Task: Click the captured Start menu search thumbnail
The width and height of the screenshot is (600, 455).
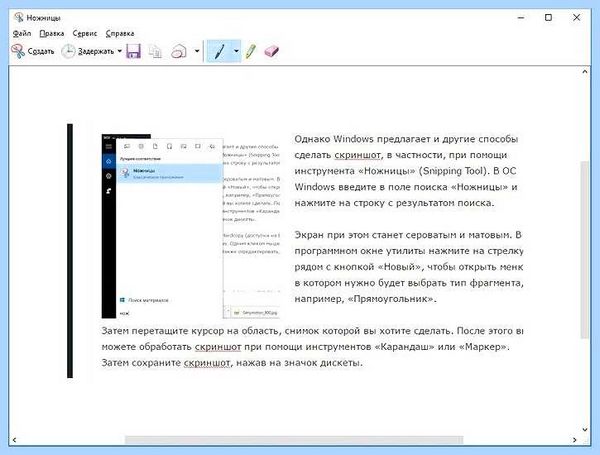Action: pyautogui.click(x=191, y=226)
